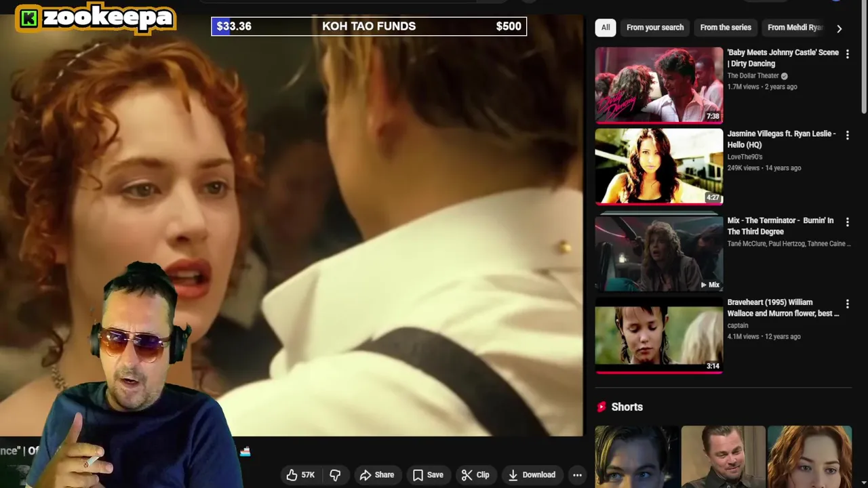Open Braveheart (1995) video title
Image resolution: width=868 pixels, height=488 pixels.
(783, 308)
